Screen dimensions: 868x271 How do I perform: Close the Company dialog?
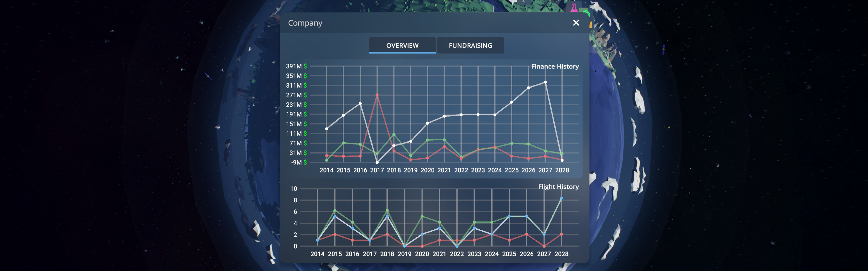tap(576, 23)
